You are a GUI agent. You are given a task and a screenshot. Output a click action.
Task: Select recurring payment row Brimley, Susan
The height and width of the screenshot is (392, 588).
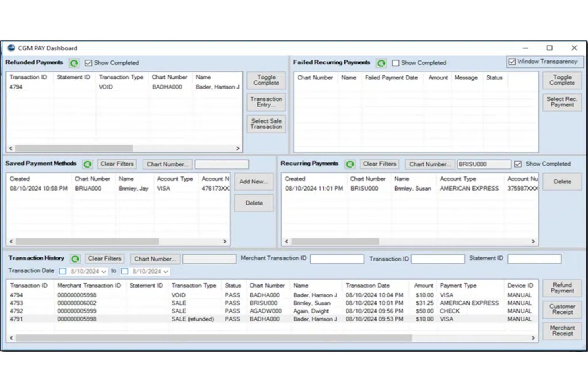[410, 189]
